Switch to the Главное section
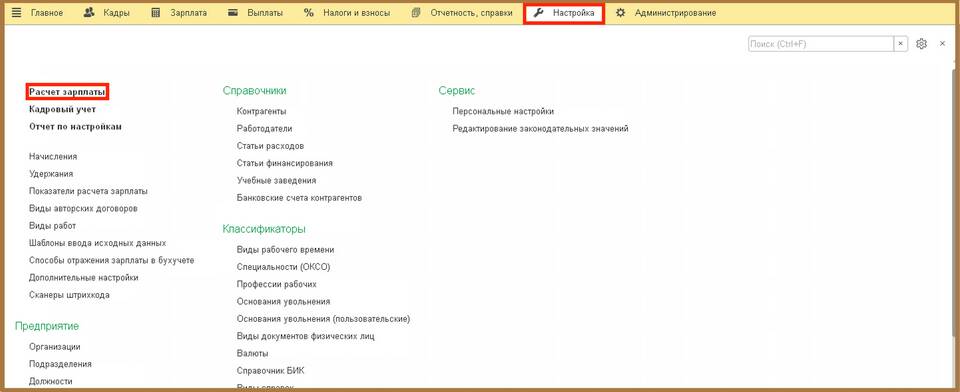This screenshot has height=392, width=960. (46, 13)
